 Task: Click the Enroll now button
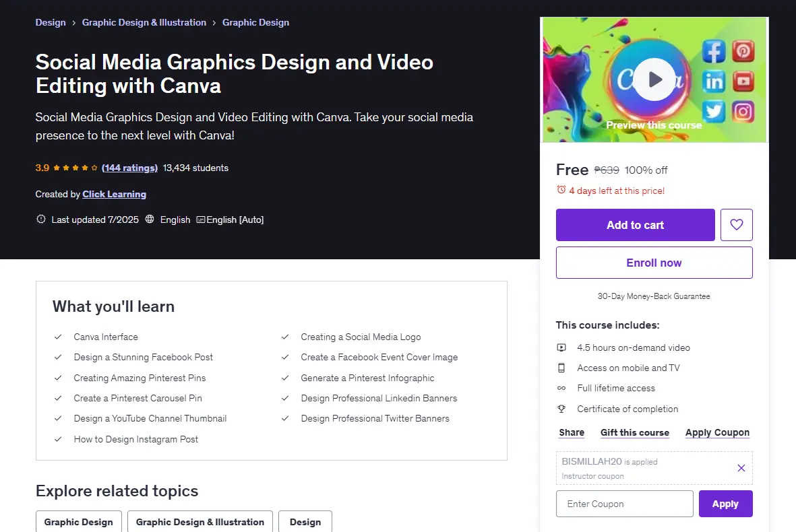click(654, 263)
